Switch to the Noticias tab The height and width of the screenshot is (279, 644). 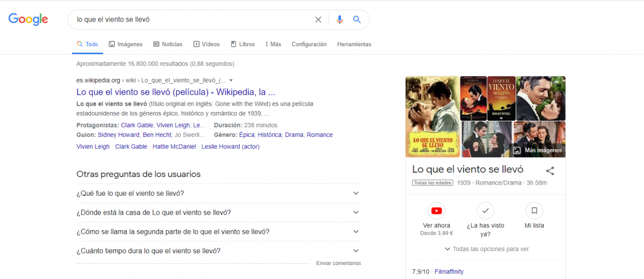pos(167,45)
